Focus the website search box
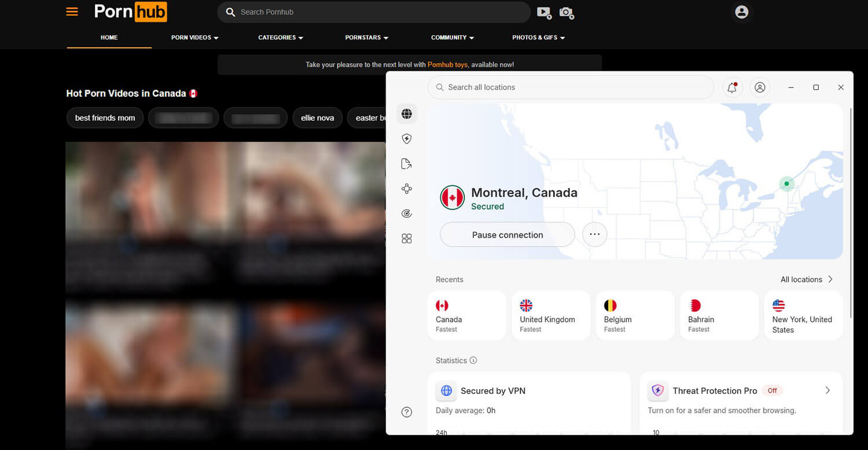The image size is (868, 450). click(374, 12)
